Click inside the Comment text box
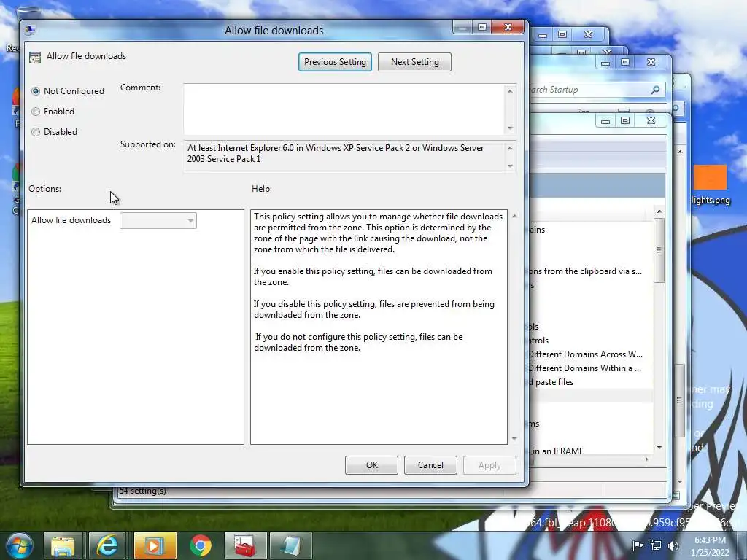The width and height of the screenshot is (747, 560). click(344, 109)
